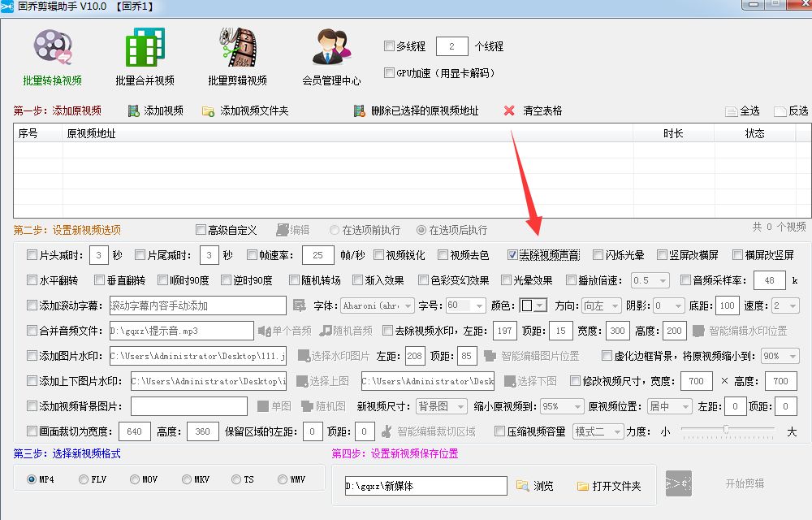The image size is (812, 520).
Task: Enable 去除视频水印 checkbox
Action: [x=387, y=330]
